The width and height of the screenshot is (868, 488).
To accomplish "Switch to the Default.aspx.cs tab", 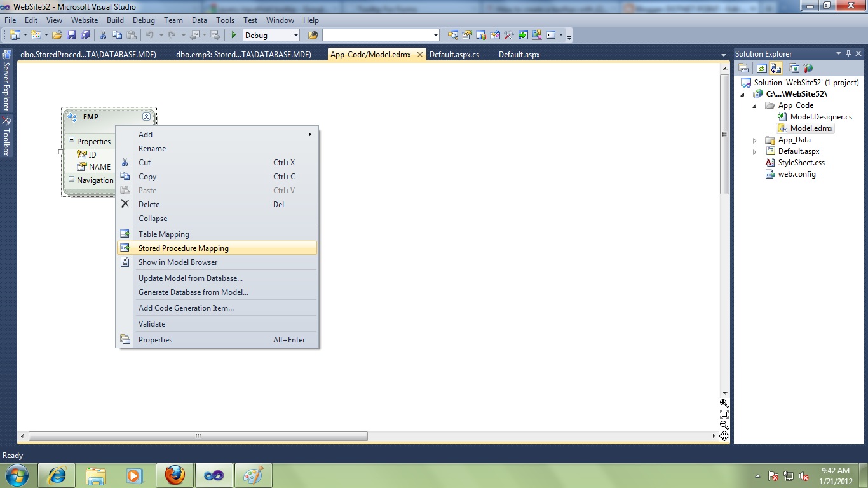I will (x=455, y=55).
